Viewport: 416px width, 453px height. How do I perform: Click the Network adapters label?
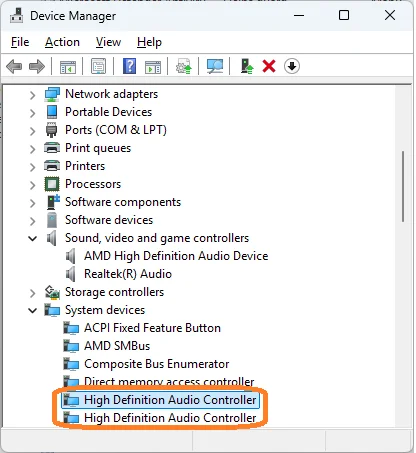(112, 94)
